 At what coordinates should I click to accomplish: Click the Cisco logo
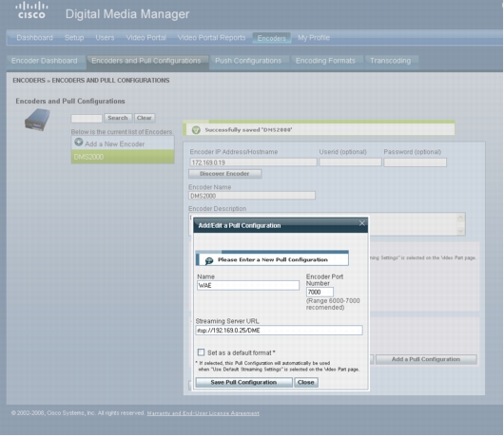coord(31,10)
